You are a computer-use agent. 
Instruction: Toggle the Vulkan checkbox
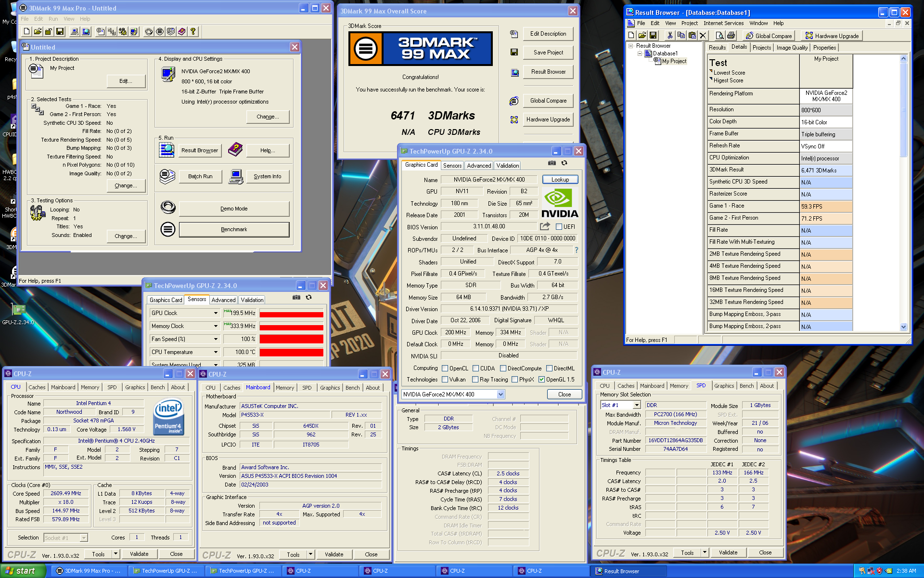pos(445,380)
